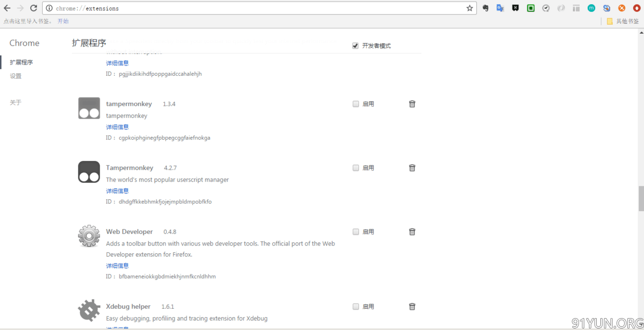The width and height of the screenshot is (644, 330).
Task: Open the Evernote elephant toolbar extension
Action: click(x=486, y=8)
